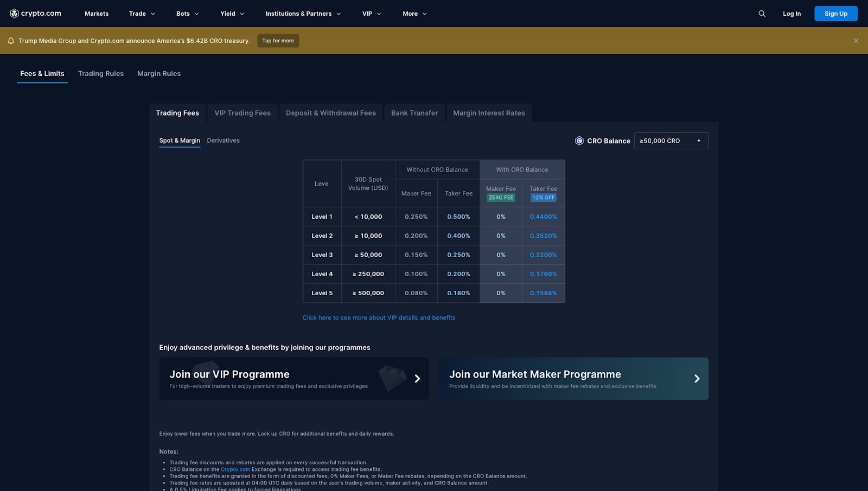This screenshot has width=868, height=491.
Task: Click the CRO coin icon beside CRO Balance
Action: pos(579,141)
